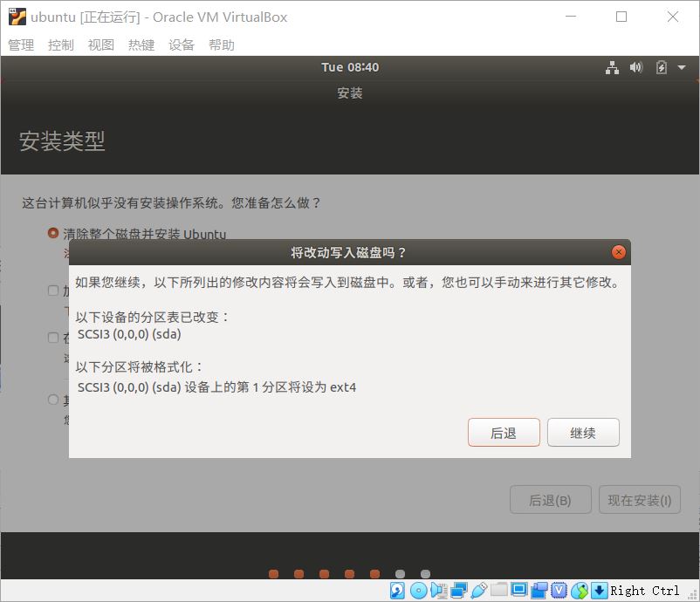The height and width of the screenshot is (602, 700).
Task: Click the USB devices status icon
Action: click(x=478, y=591)
